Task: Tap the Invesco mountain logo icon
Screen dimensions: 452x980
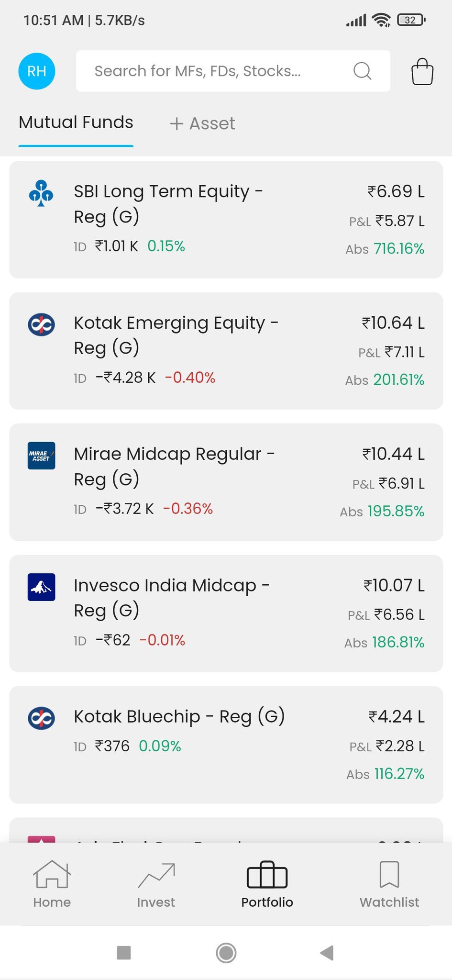Action: click(x=41, y=587)
